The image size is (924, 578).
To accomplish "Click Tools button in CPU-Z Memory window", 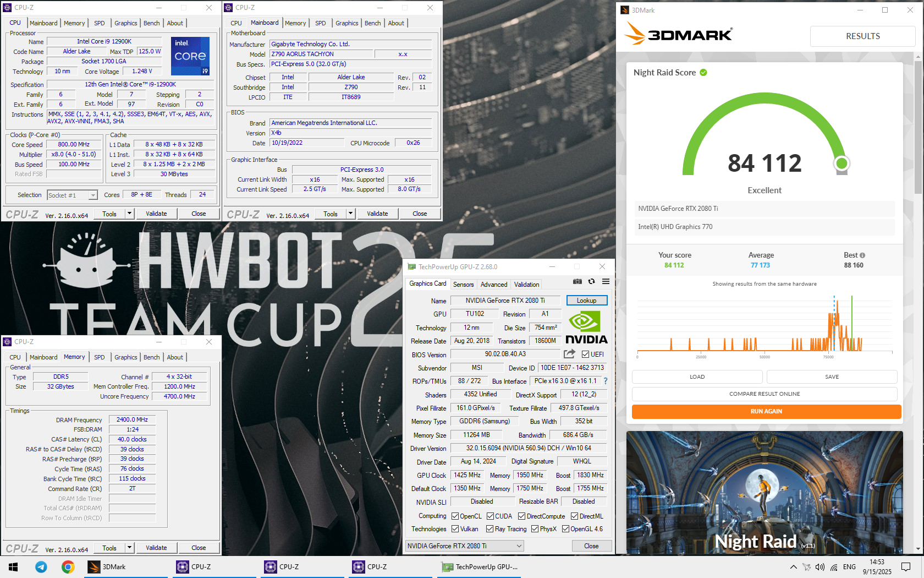I will click(109, 548).
